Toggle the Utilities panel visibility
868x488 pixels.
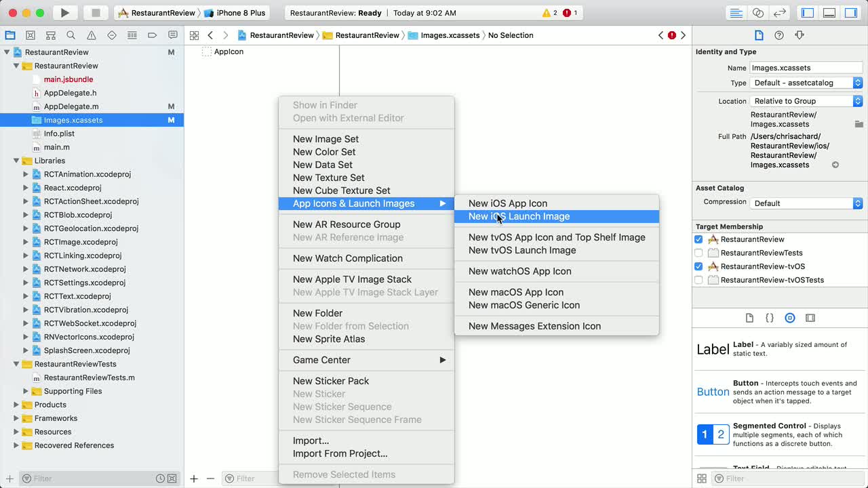tap(850, 13)
